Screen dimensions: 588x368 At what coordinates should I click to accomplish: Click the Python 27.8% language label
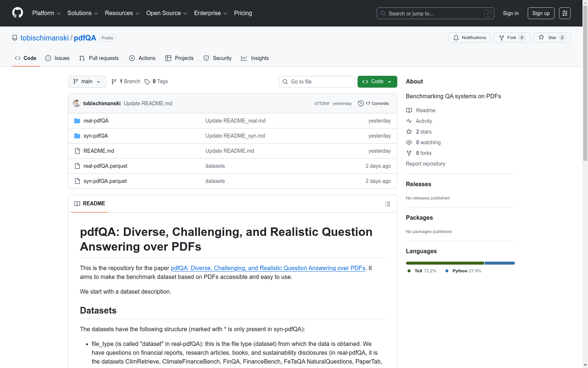[463, 271]
